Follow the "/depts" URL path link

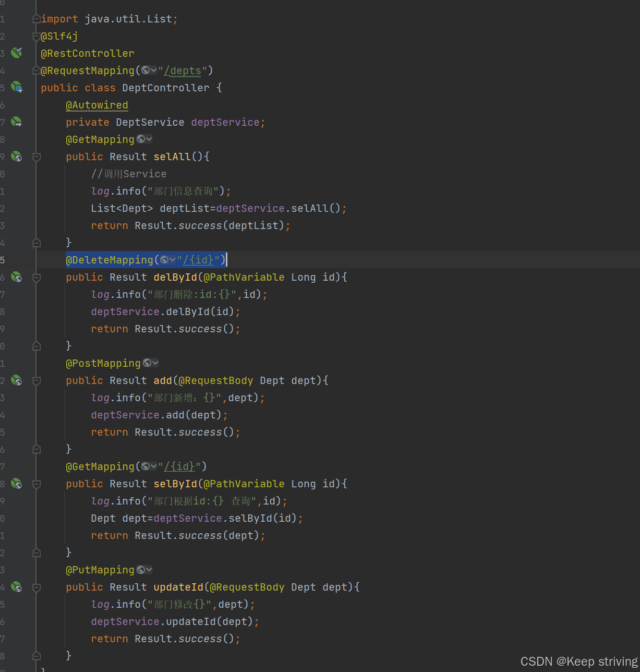[x=183, y=70]
